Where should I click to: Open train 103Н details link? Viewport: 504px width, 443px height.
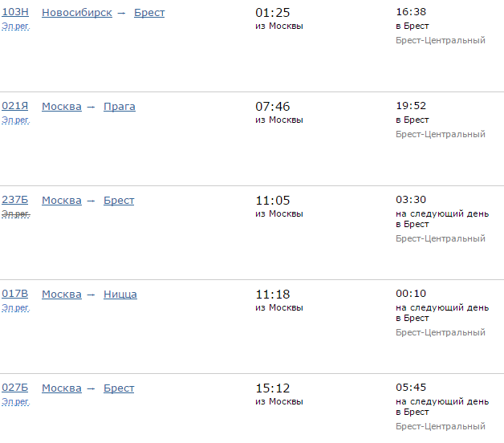click(x=14, y=13)
